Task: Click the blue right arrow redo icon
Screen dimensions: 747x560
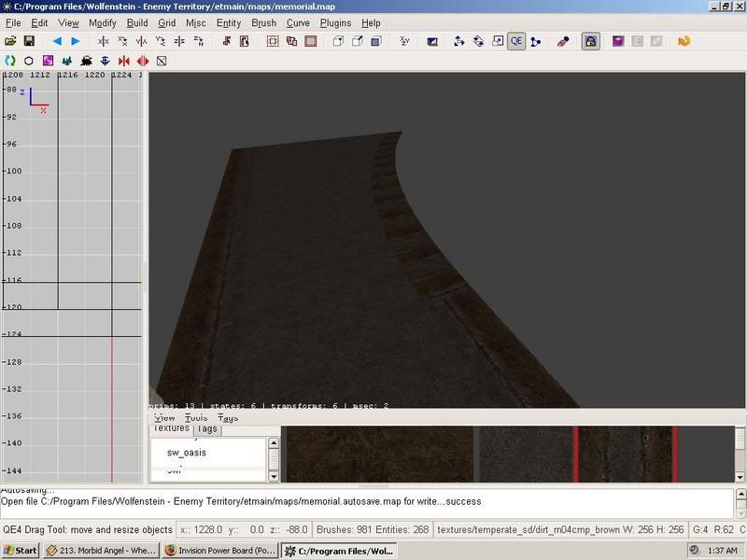Action: 76,41
